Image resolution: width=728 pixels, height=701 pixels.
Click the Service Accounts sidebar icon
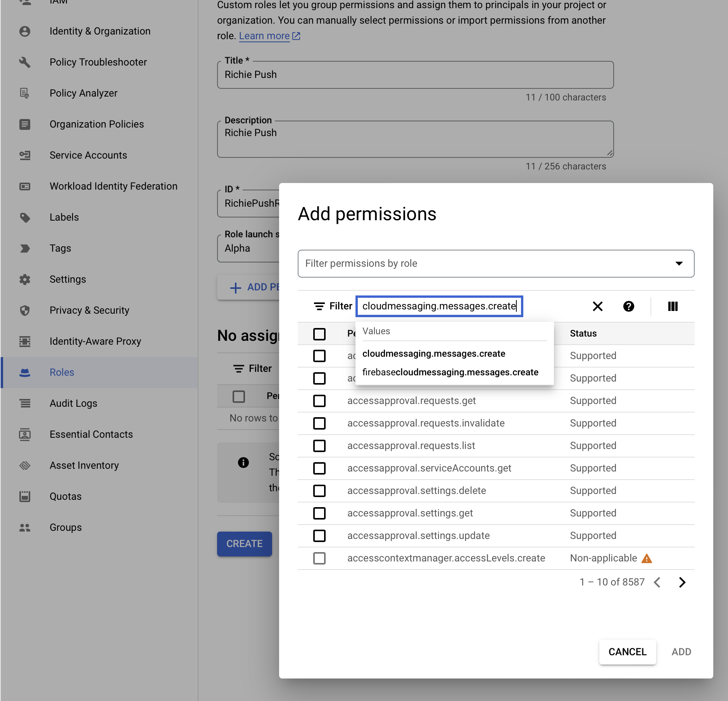tap(25, 155)
